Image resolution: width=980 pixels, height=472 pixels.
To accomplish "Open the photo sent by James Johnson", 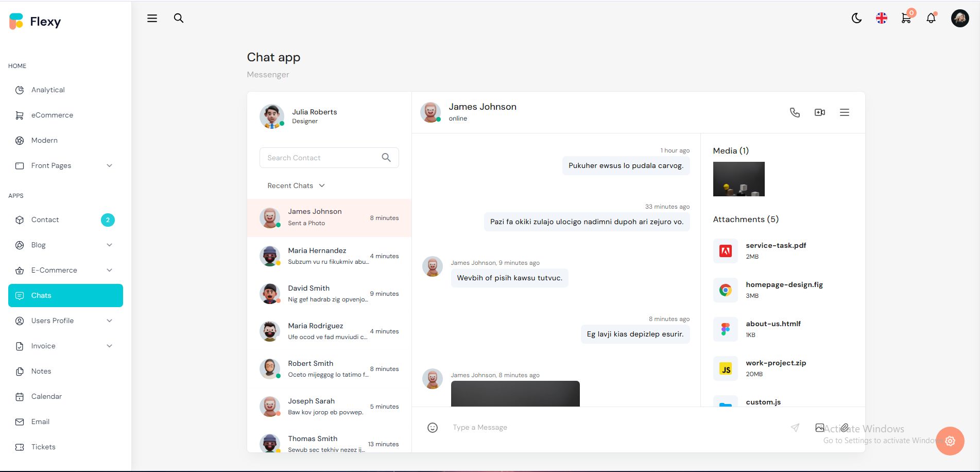I will 515,394.
